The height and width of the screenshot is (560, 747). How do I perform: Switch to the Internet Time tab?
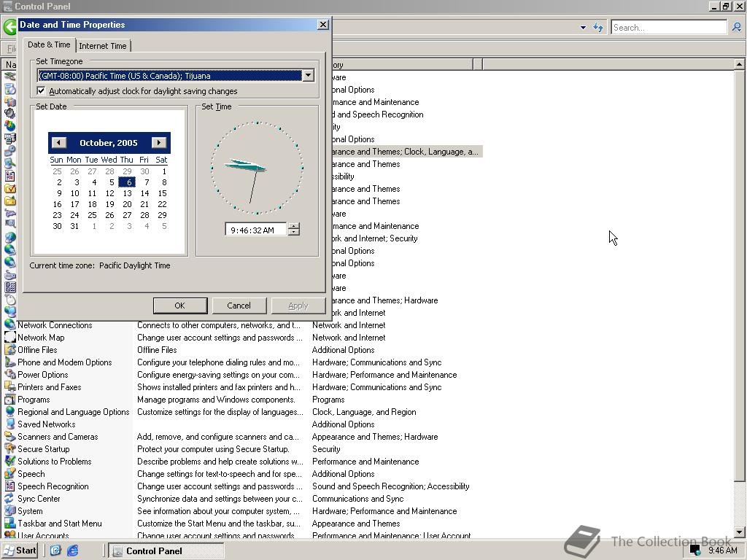(103, 46)
